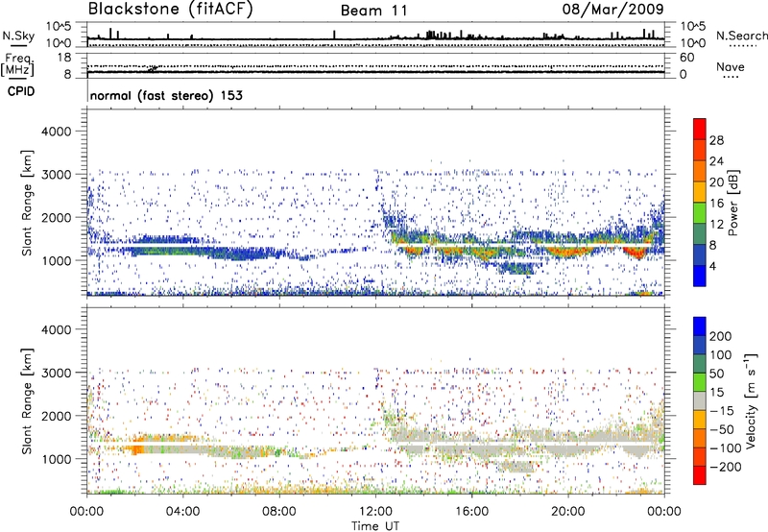Click the 'Blackstone (fitACF)' title text
The image size is (768, 532).
(171, 9)
